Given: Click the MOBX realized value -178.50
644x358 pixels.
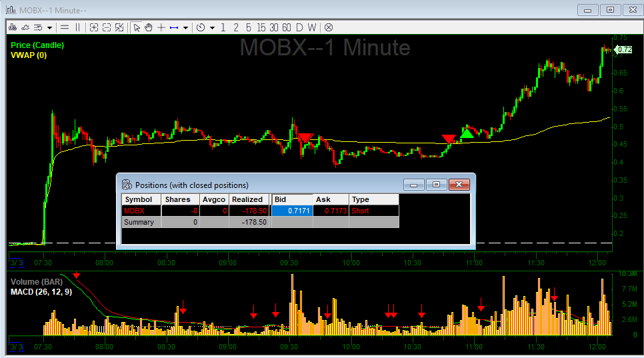Looking at the screenshot, I should click(249, 211).
